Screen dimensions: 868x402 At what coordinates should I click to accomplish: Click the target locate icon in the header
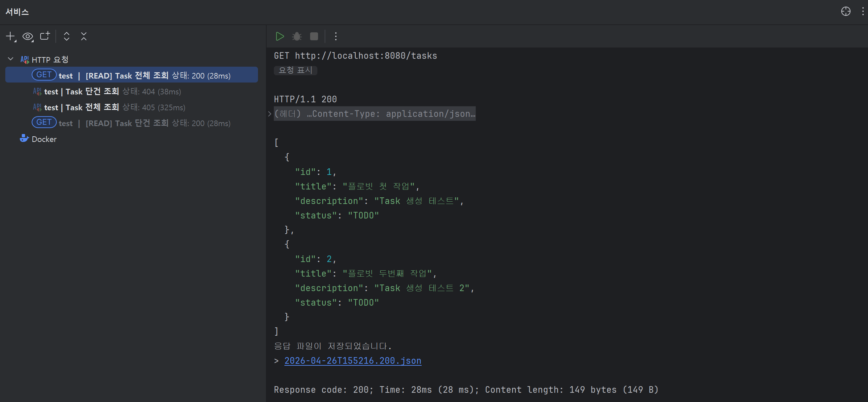pyautogui.click(x=846, y=12)
